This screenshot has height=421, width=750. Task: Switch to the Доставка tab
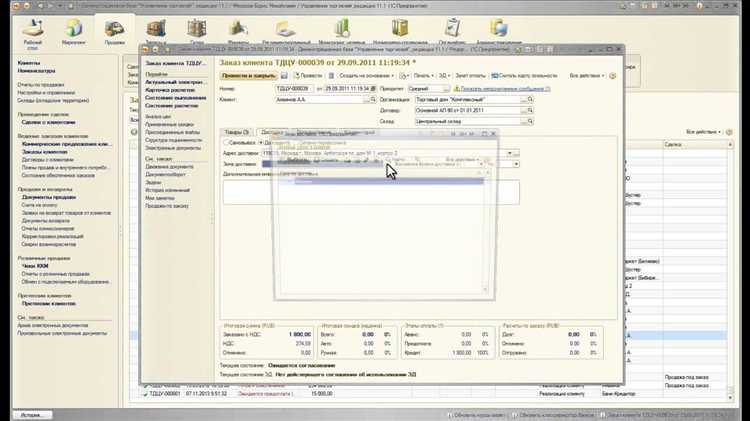pos(273,132)
